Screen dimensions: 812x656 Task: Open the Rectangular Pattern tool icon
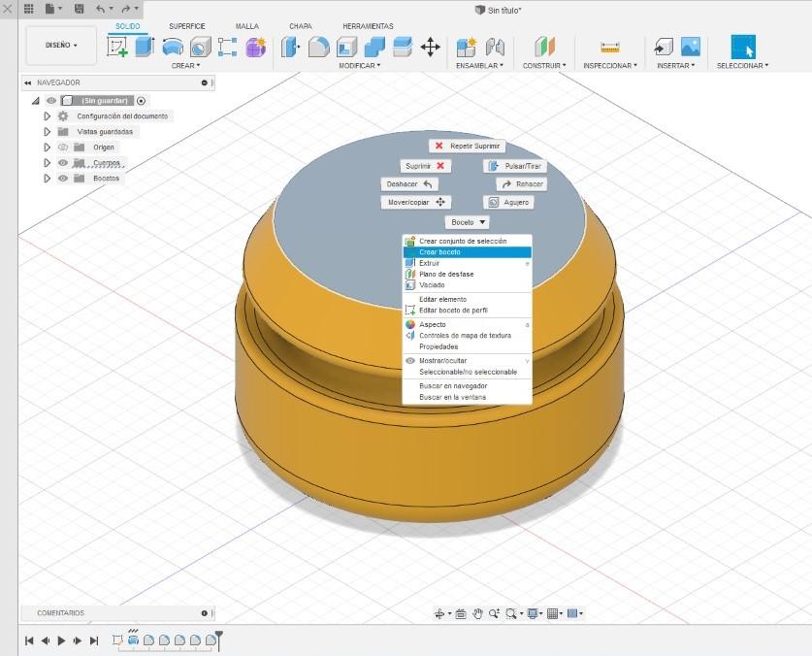[x=227, y=47]
